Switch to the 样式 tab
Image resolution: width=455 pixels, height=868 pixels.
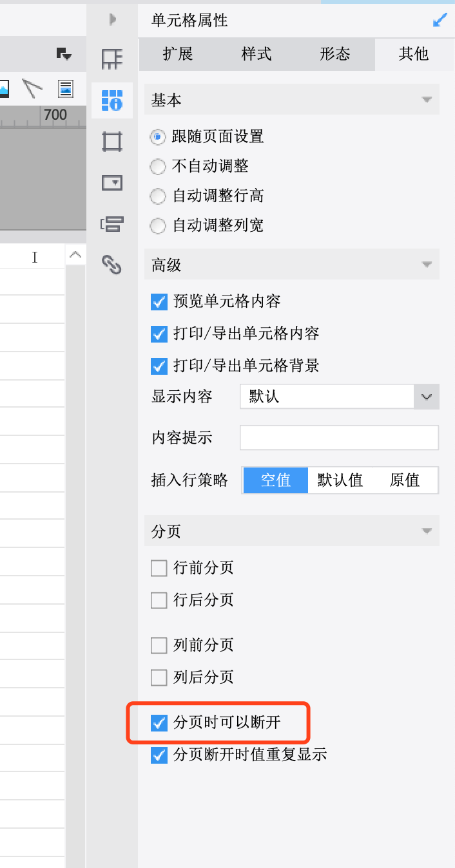pyautogui.click(x=257, y=54)
